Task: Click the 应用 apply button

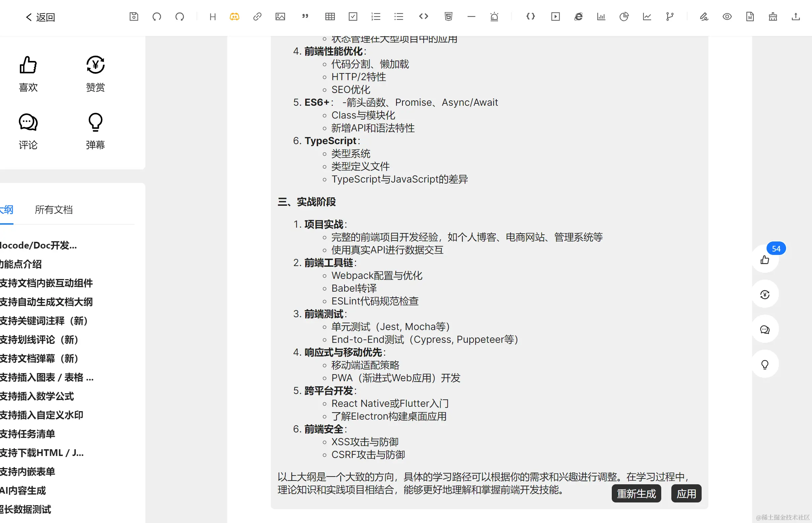Action: (x=686, y=493)
